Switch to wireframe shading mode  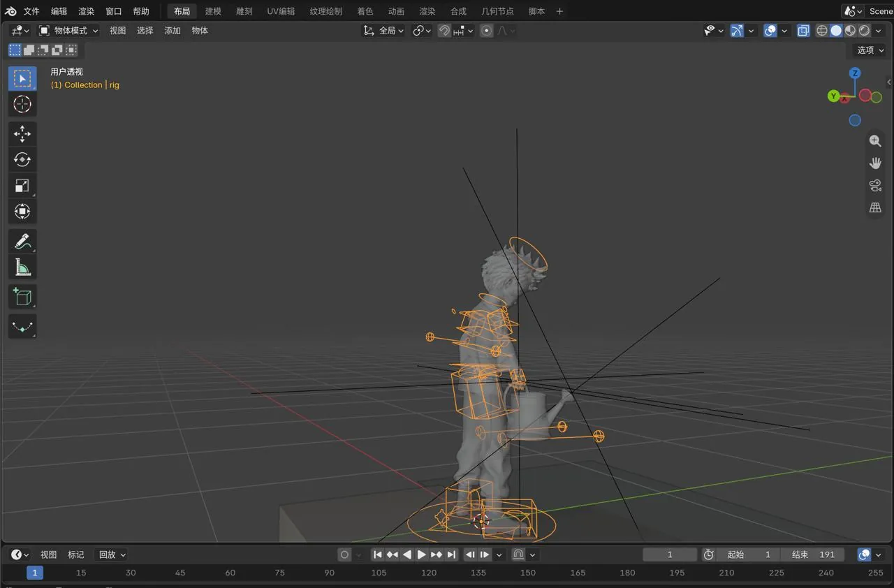[822, 31]
